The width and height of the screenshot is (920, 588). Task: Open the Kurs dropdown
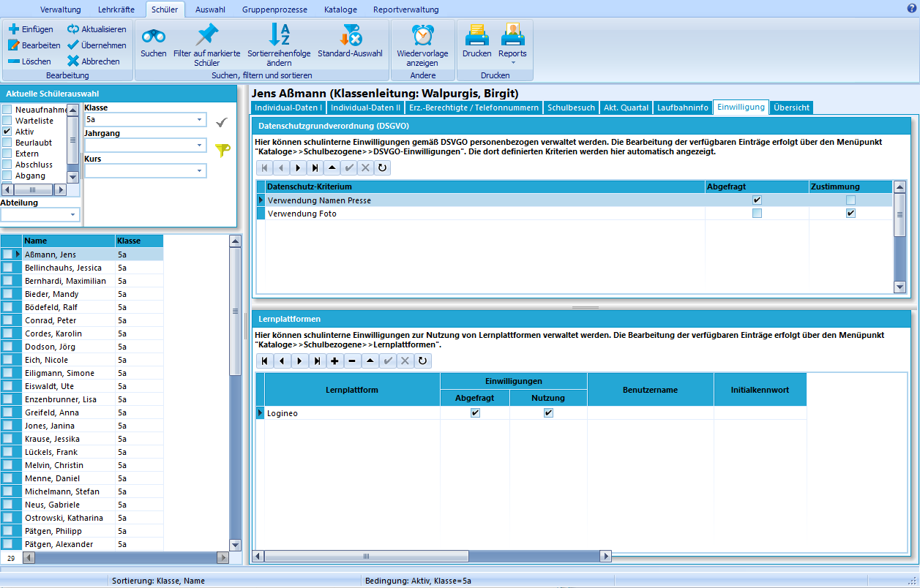tap(200, 171)
